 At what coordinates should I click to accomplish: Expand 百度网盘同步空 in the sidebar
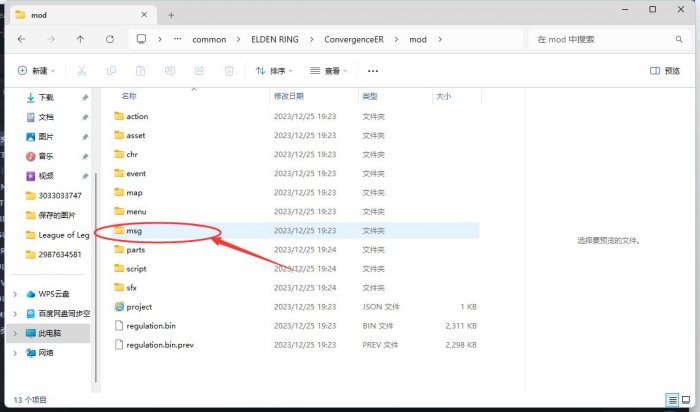point(15,314)
